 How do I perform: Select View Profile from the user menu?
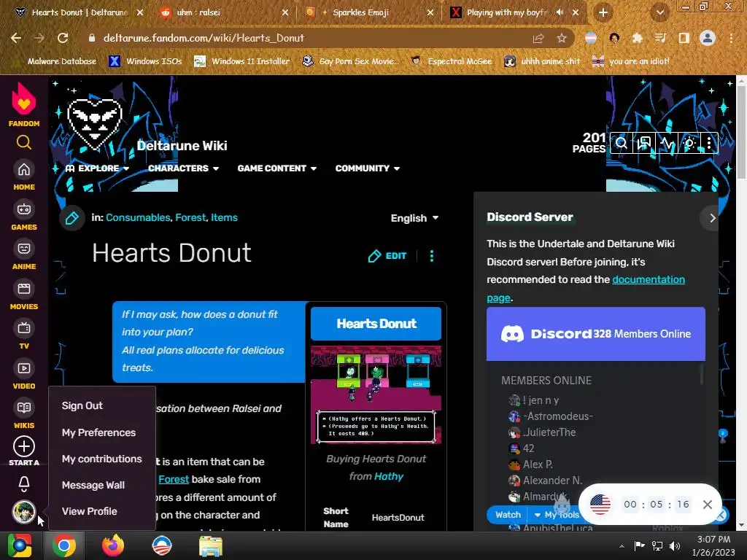coord(90,511)
